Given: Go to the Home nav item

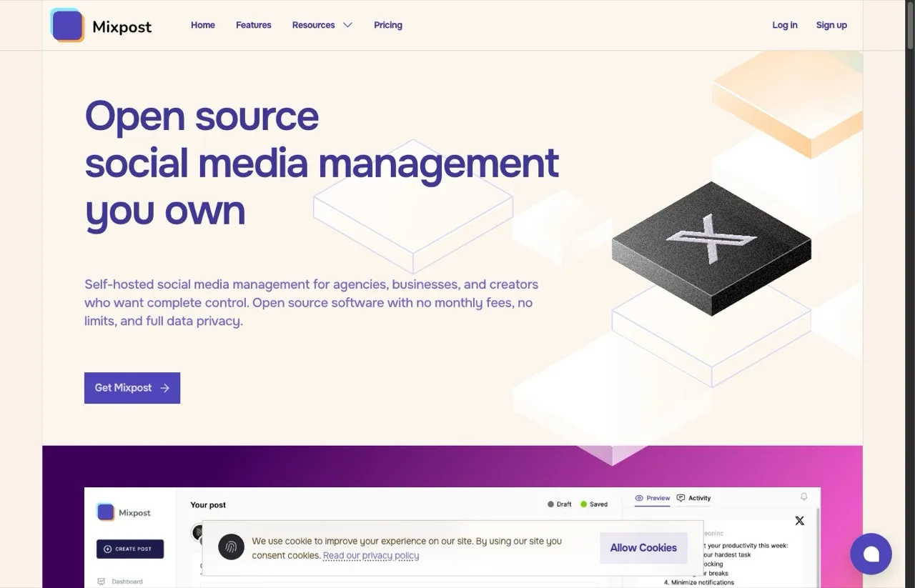Looking at the screenshot, I should tap(203, 25).
